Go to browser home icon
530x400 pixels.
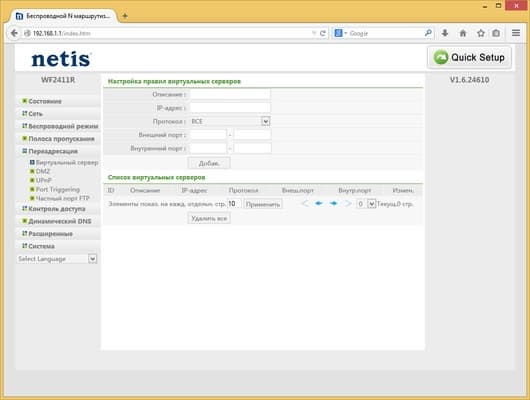463,33
